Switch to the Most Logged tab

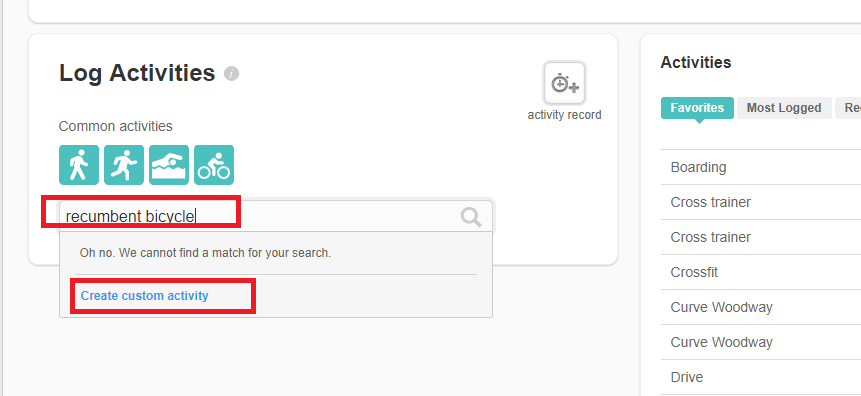point(784,108)
